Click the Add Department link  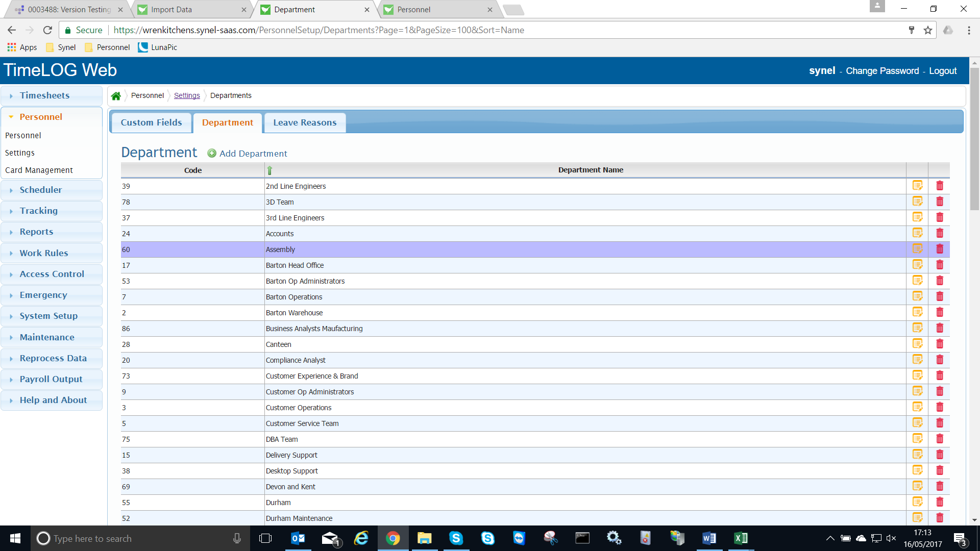(253, 154)
